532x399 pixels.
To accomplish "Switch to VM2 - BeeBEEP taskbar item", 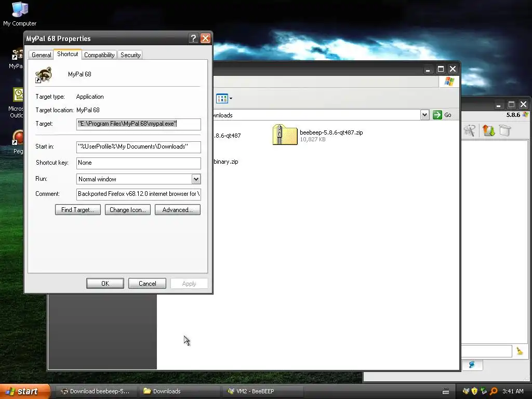I will 262,391.
